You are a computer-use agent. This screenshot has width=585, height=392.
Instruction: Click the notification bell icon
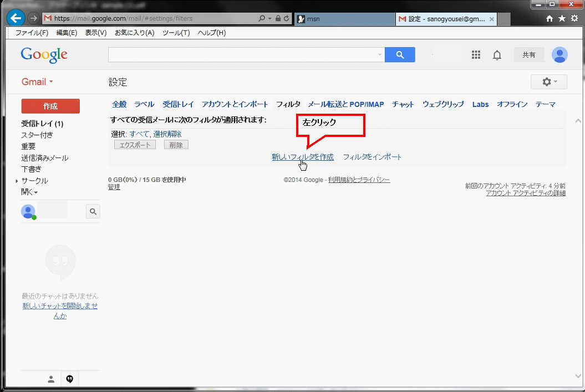[x=497, y=54]
